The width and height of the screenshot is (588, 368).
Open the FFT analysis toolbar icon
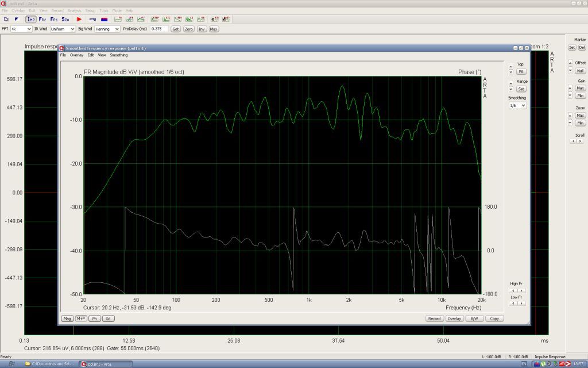click(141, 19)
